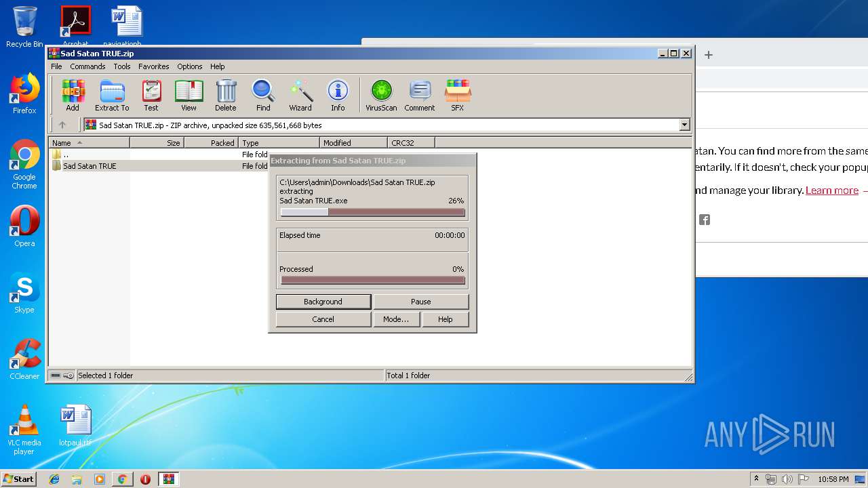
Task: Click 'Selected 1 folder' status bar text
Action: (106, 375)
